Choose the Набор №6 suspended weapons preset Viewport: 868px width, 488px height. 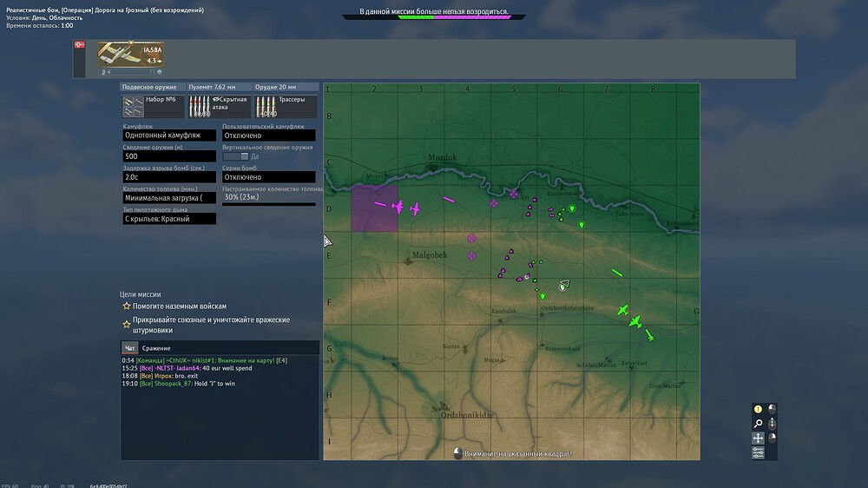click(x=153, y=106)
